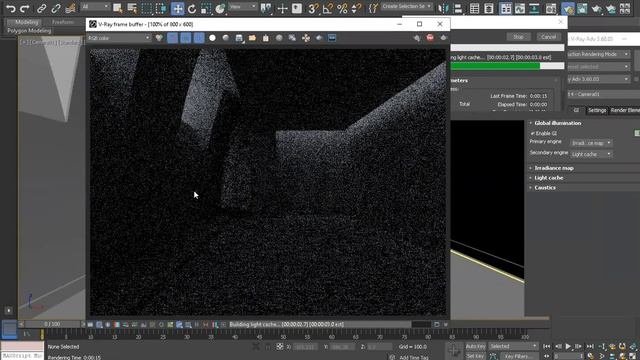Toggle the Enable GI checkbox
Image resolution: width=640 pixels, height=360 pixels.
533,133
